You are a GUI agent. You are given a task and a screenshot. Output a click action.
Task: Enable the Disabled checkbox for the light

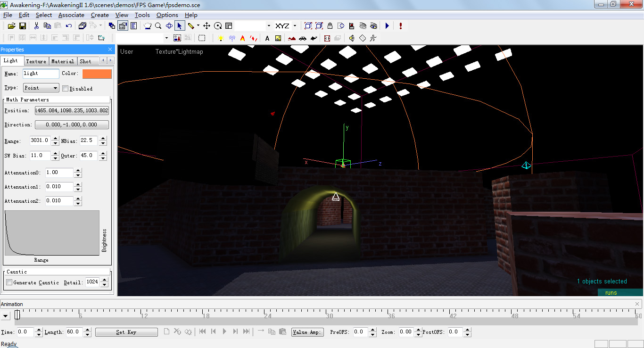pos(65,88)
